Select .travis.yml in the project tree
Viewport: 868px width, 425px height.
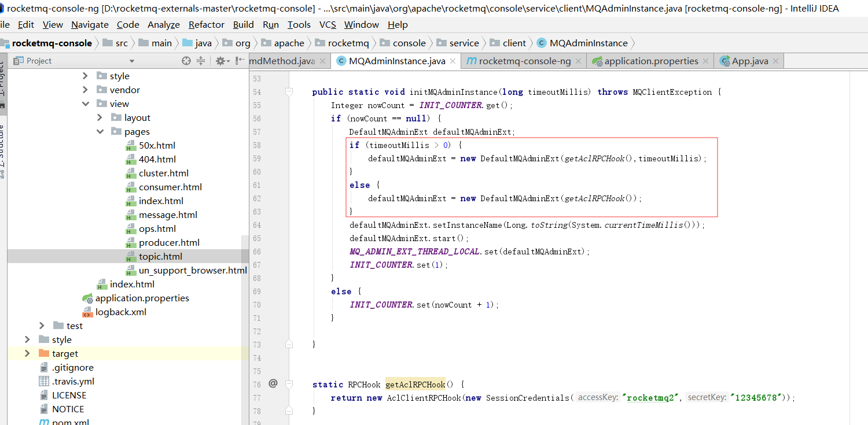(67, 381)
